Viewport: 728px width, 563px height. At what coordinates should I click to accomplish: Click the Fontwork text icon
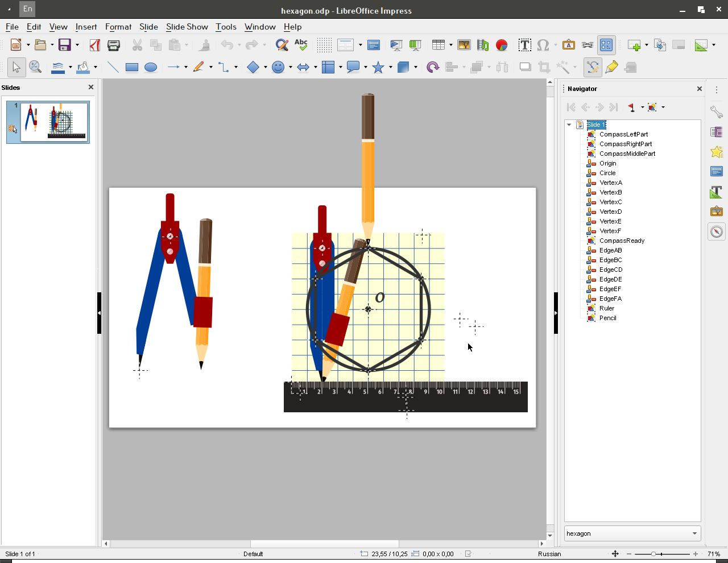[569, 45]
